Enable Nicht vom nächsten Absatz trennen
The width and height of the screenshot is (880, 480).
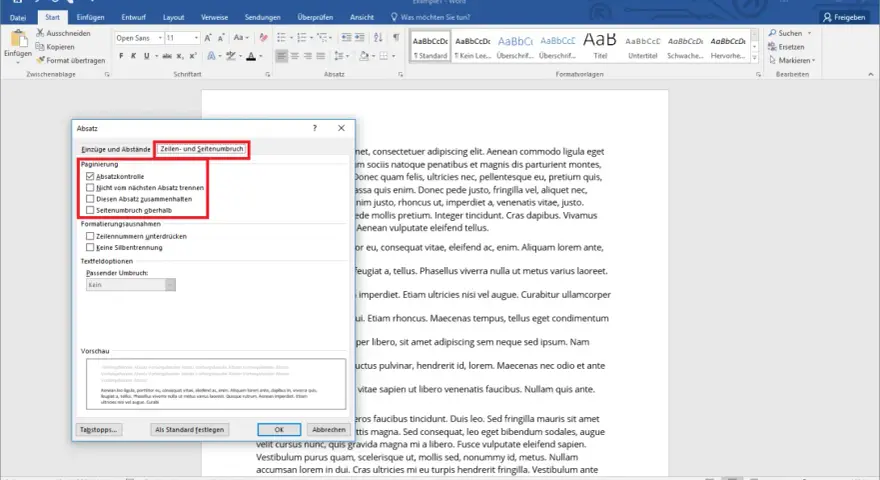[90, 188]
